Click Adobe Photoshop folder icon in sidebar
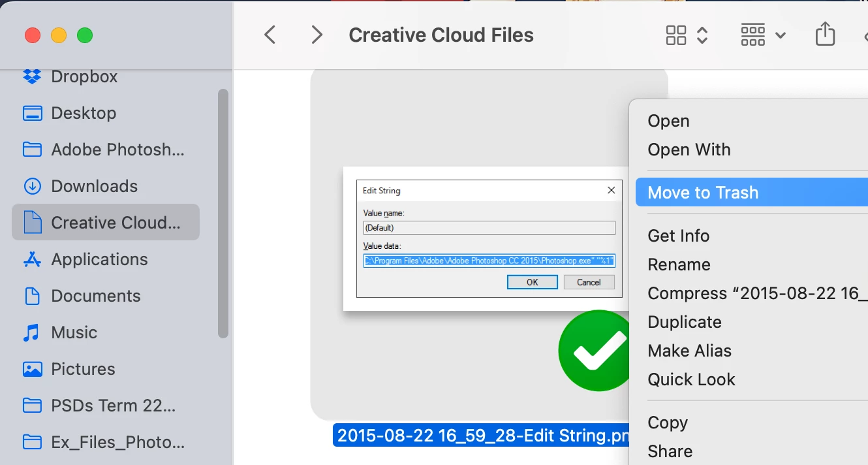This screenshot has height=465, width=868. click(32, 150)
